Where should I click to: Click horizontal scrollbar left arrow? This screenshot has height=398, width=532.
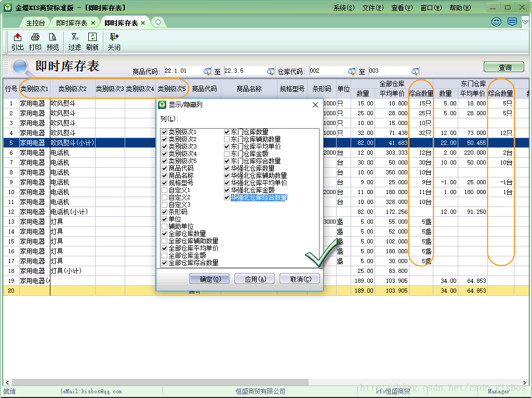(7, 382)
